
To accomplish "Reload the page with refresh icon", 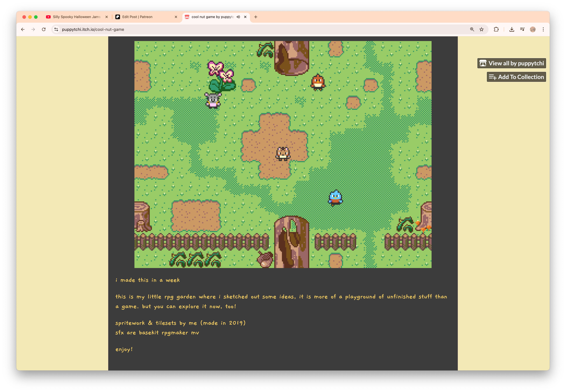I will pyautogui.click(x=44, y=30).
